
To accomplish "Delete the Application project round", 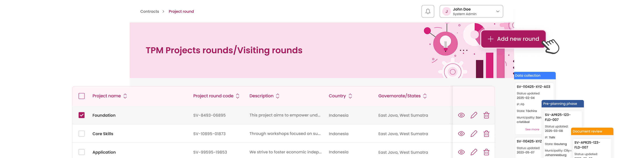I will (486, 152).
